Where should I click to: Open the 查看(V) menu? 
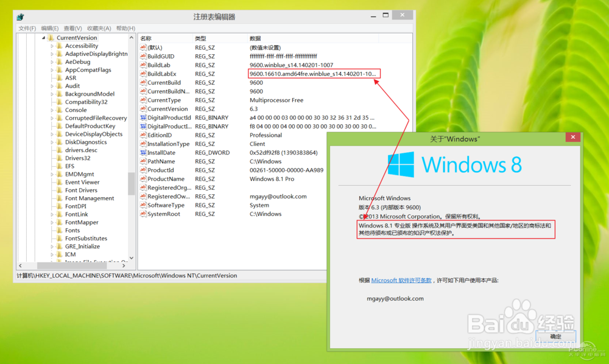click(72, 29)
